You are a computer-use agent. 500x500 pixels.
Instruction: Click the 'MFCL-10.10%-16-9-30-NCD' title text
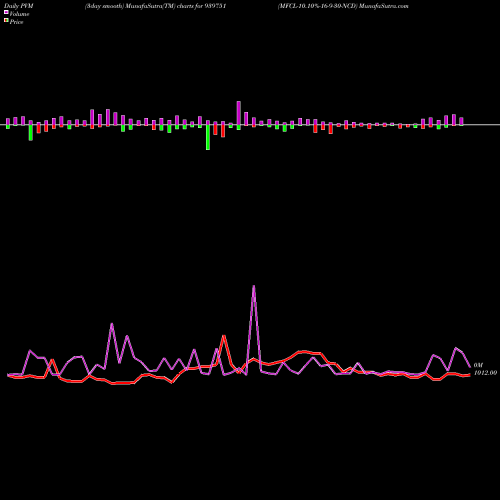(317, 6)
